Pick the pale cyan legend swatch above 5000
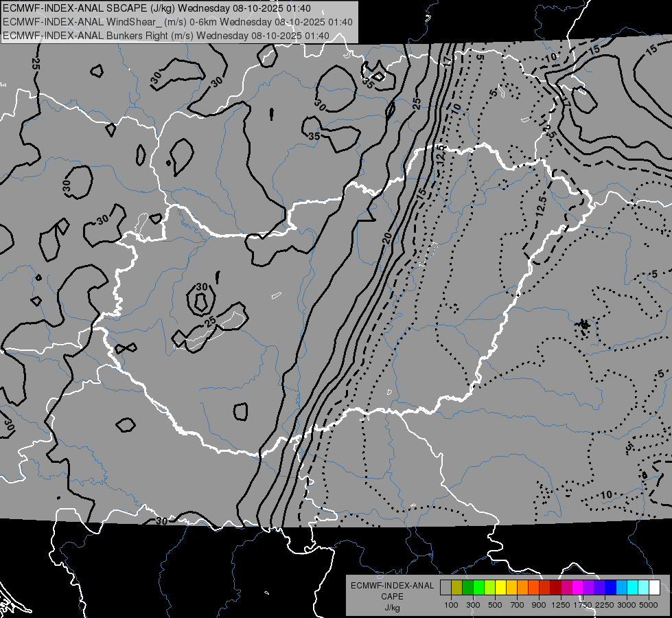 coord(644,588)
